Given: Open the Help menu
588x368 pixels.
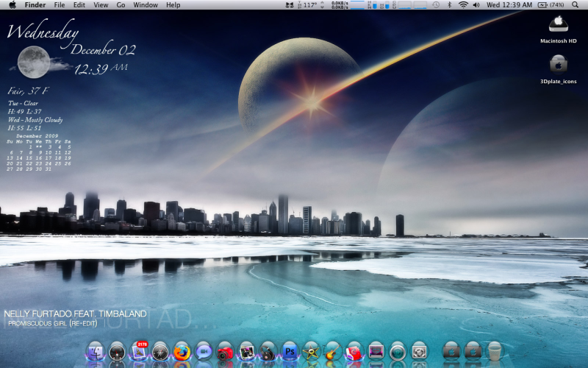Looking at the screenshot, I should [173, 5].
